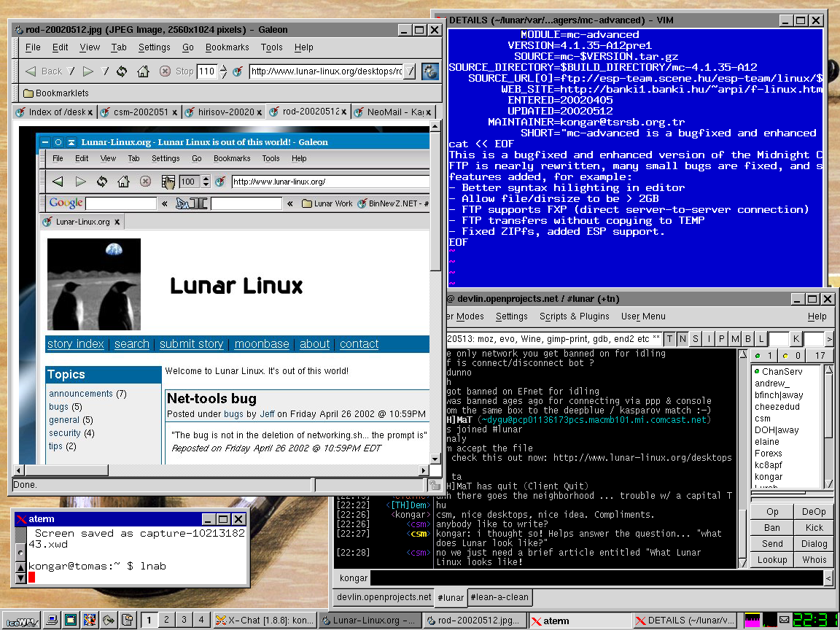Image resolution: width=840 pixels, height=630 pixels.
Task: Click the X-Chat message input field
Action: [x=596, y=578]
